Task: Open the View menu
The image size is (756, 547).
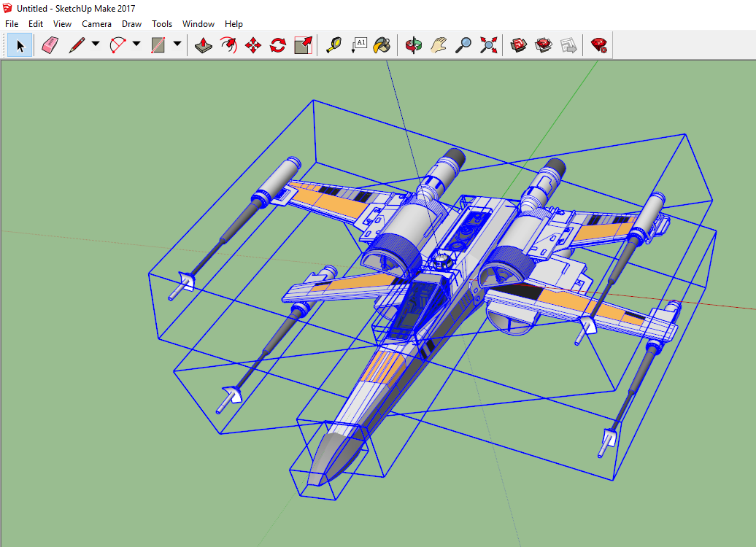Action: (62, 23)
